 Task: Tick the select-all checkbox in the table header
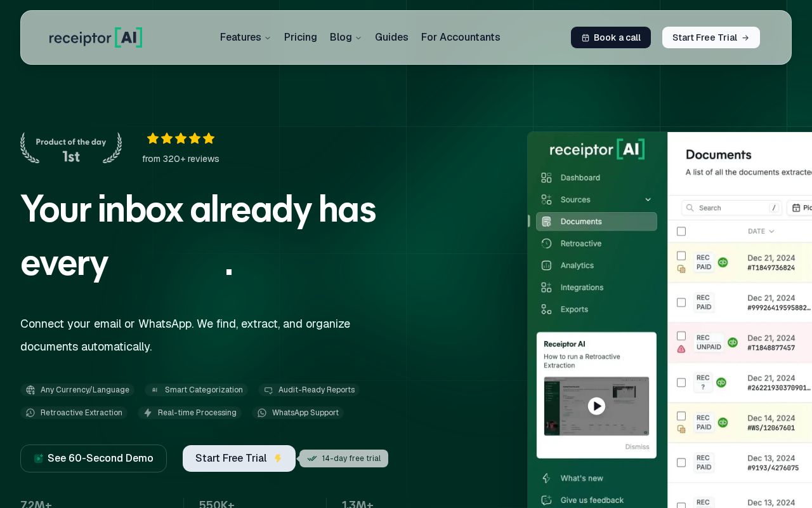pyautogui.click(x=681, y=231)
